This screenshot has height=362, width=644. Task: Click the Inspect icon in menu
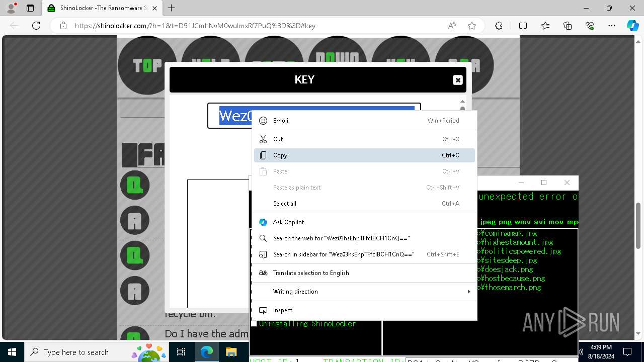[x=263, y=310]
